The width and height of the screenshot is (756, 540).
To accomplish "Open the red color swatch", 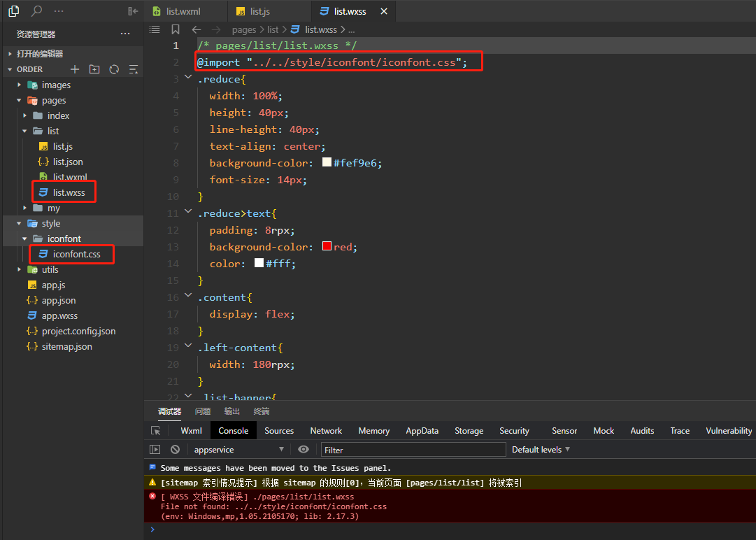I will (x=327, y=246).
